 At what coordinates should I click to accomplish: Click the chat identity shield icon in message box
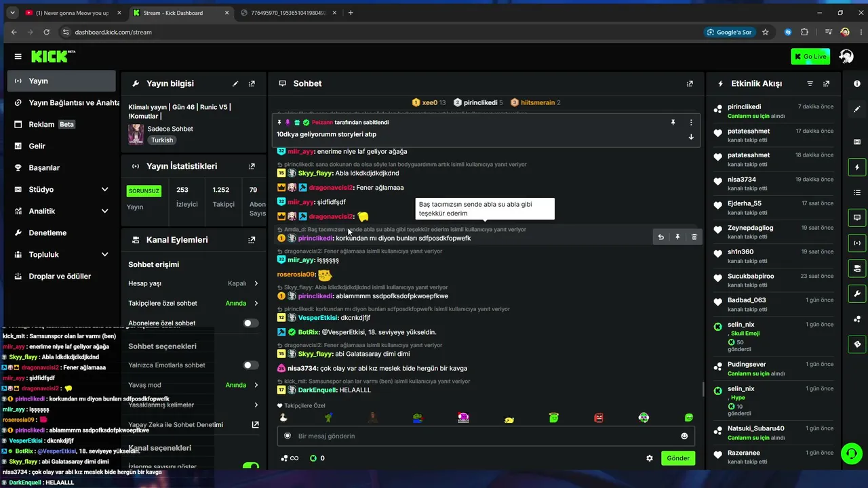point(288,436)
